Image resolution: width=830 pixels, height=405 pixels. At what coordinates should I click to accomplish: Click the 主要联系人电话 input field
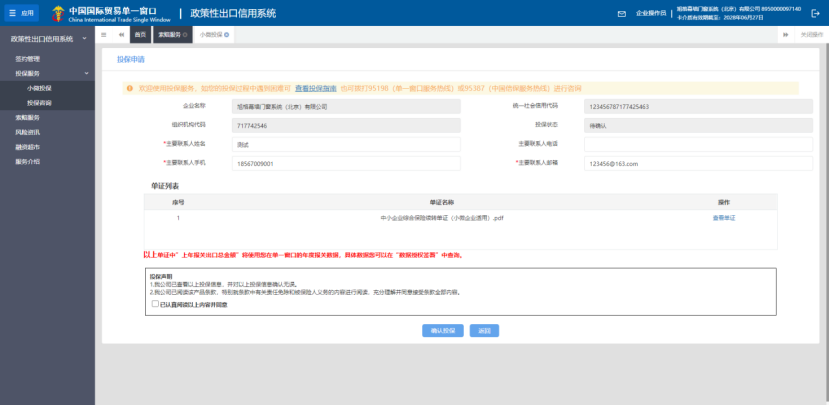click(x=698, y=144)
